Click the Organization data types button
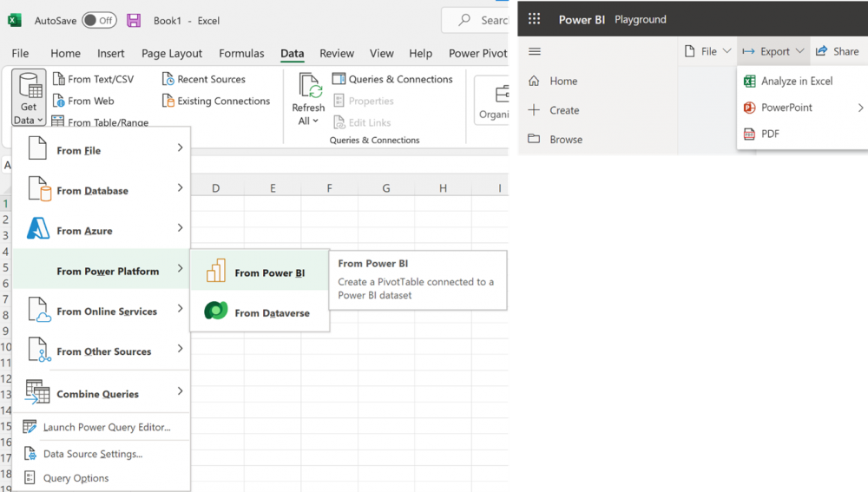 (x=492, y=100)
